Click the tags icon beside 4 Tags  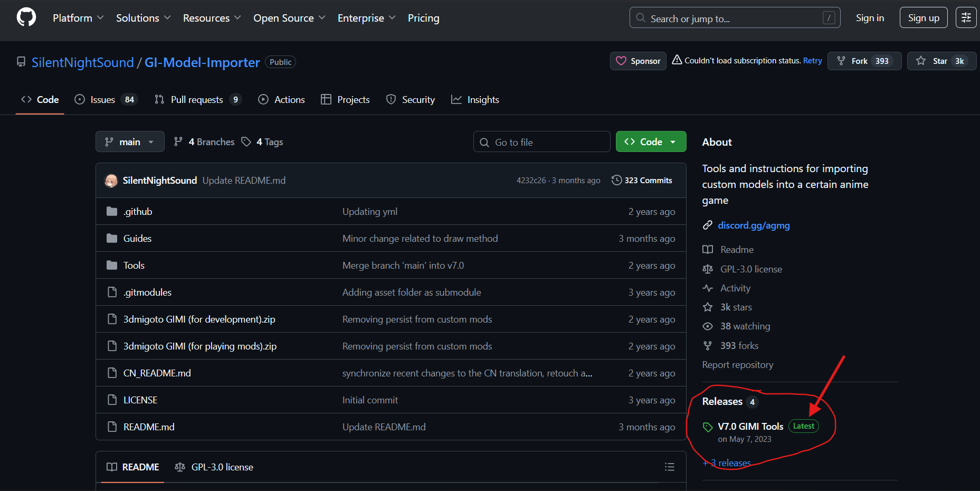point(246,141)
